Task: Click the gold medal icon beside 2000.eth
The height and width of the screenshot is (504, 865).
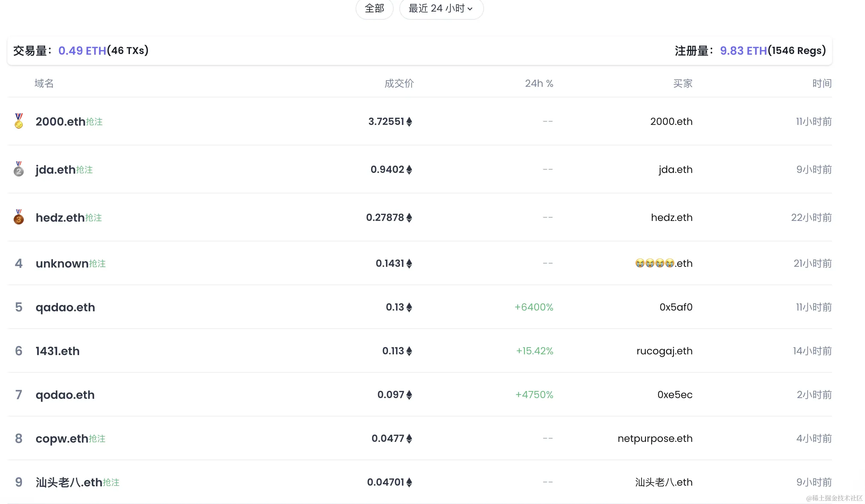Action: tap(19, 121)
